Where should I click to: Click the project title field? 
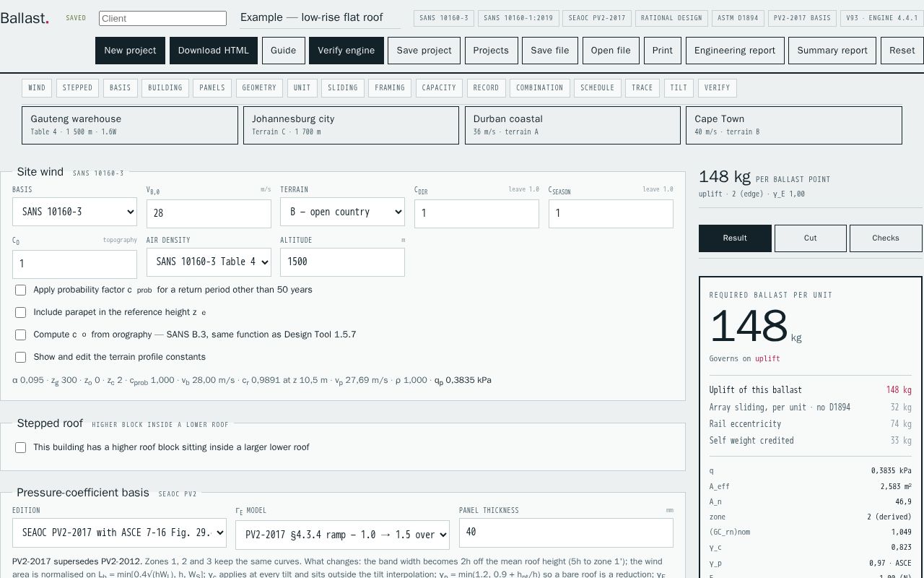click(x=321, y=18)
